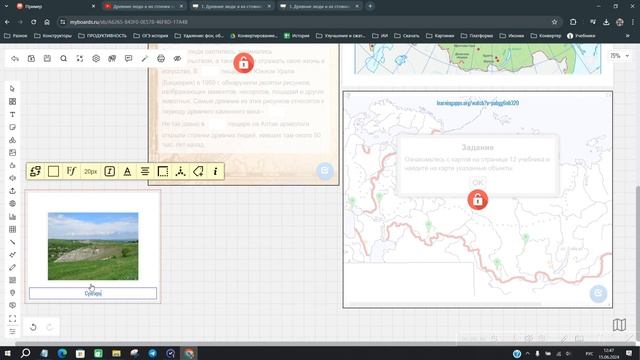Screen dimensions: 640x360
Task: Click the round blue button on the map widget
Action: (x=598, y=293)
